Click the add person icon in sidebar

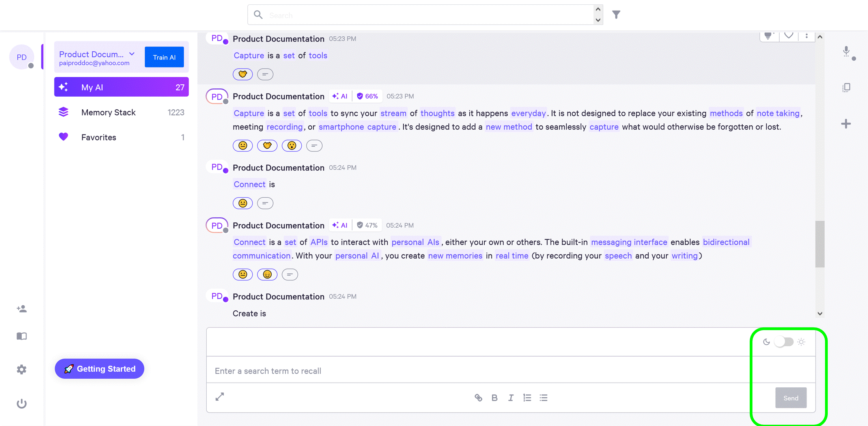pos(22,309)
